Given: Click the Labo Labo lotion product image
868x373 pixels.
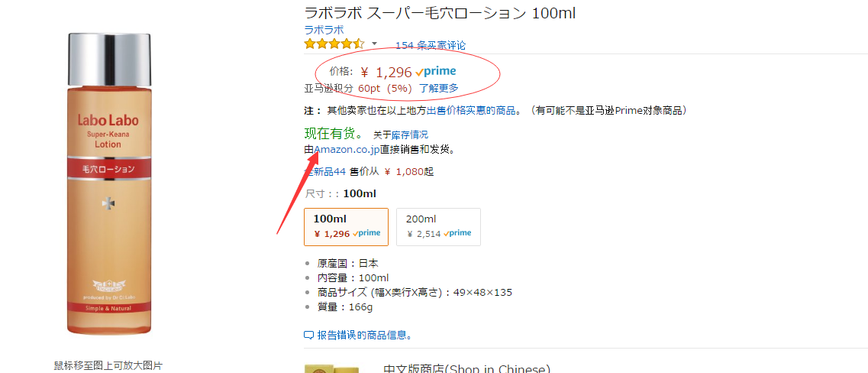Looking at the screenshot, I should pos(109,184).
